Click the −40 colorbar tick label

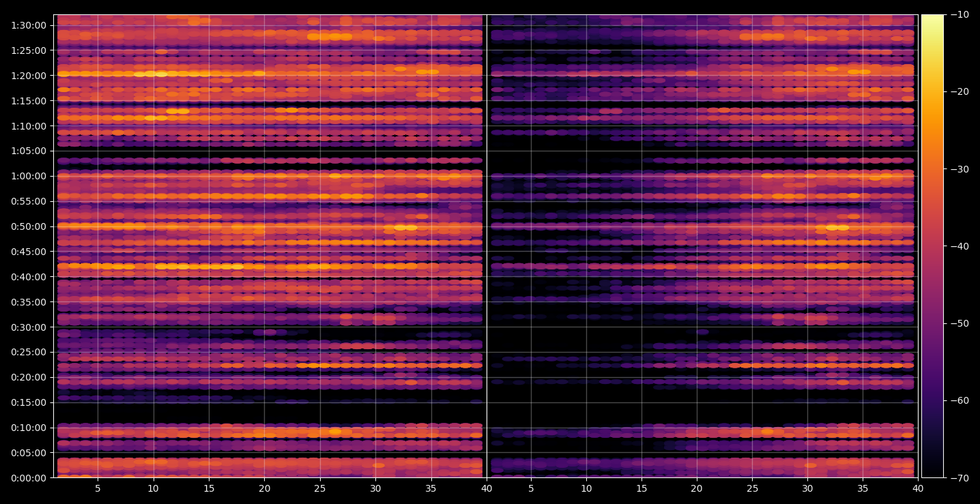pos(960,246)
